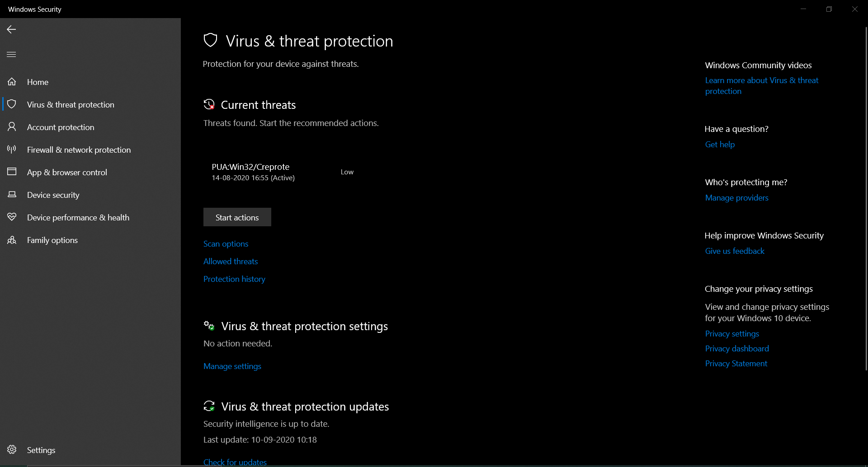868x467 pixels.
Task: Click the Family options people icon
Action: 12,240
